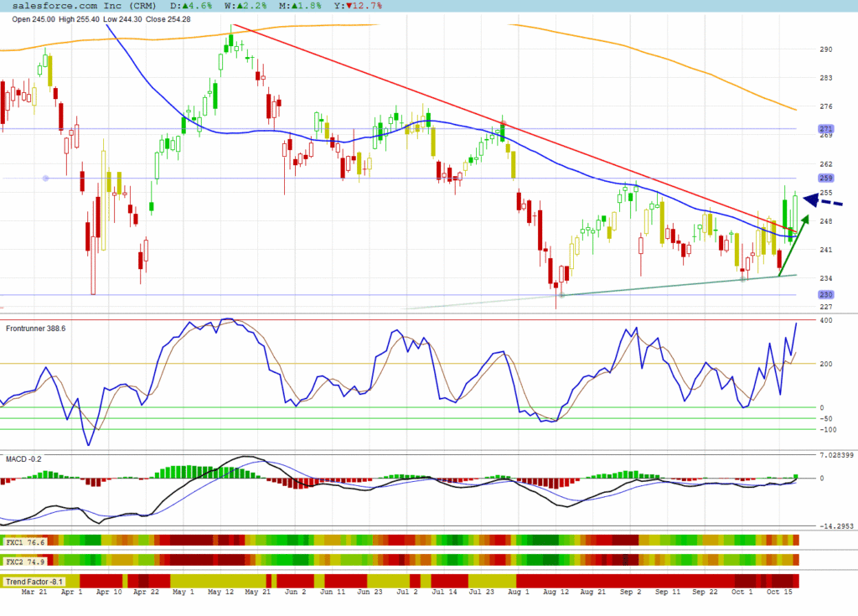Click the 271 price level tag
Viewport: 858px width, 616px height.
click(x=825, y=128)
